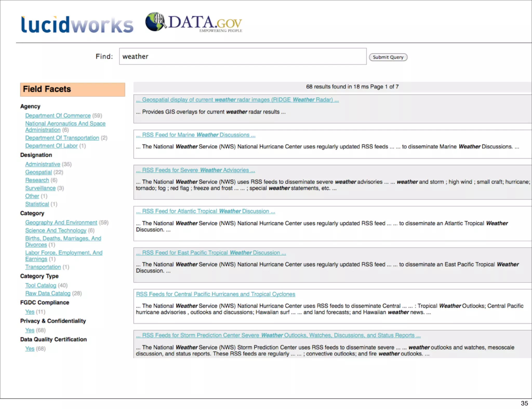Click Yes under FGDC Compliance
The width and height of the screenshot is (532, 409).
30,312
